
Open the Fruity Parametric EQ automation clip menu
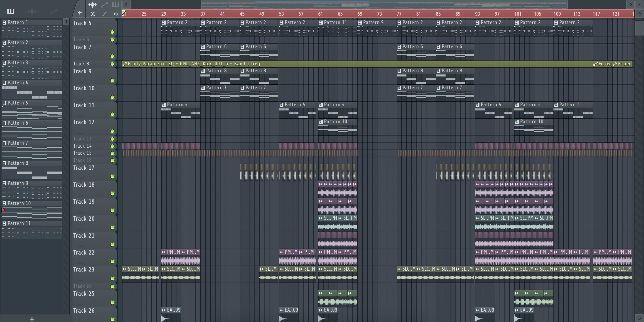(125, 64)
